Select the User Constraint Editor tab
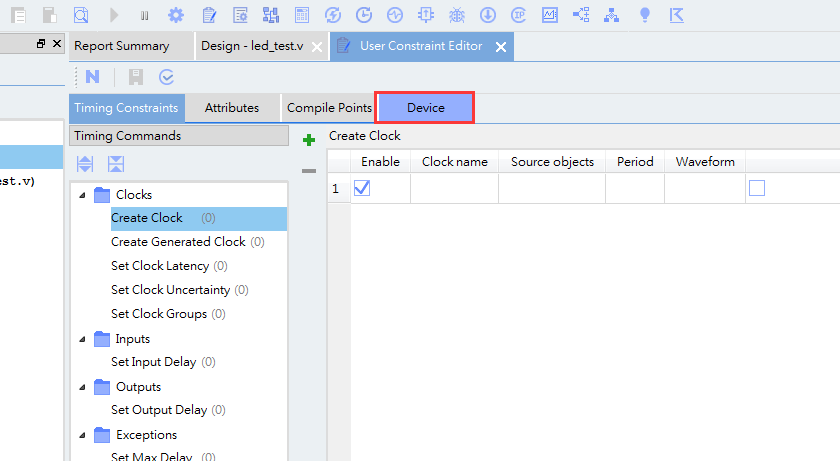Image resolution: width=840 pixels, height=461 pixels. click(x=421, y=46)
